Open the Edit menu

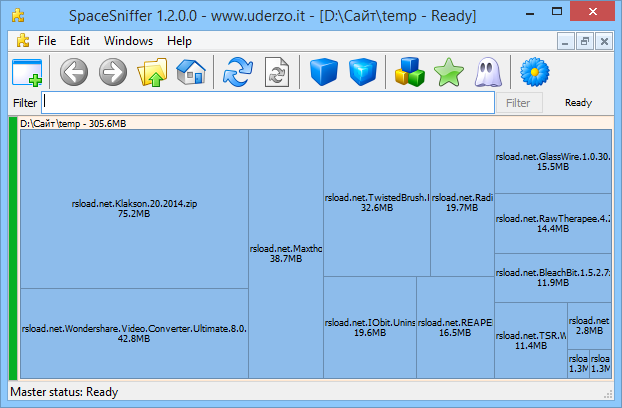pos(80,41)
